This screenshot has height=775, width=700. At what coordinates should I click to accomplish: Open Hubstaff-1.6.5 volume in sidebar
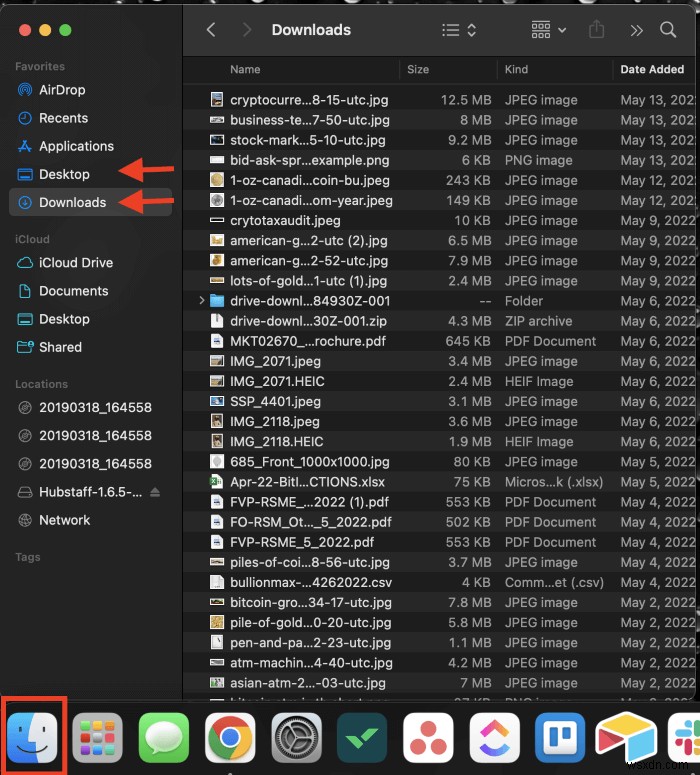(x=90, y=492)
